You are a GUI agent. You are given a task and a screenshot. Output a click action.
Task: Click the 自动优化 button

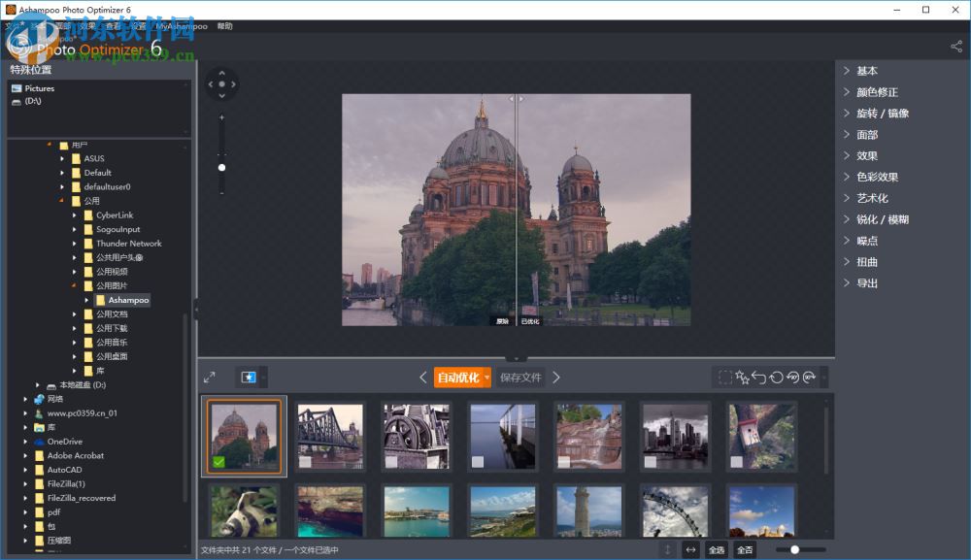(457, 377)
